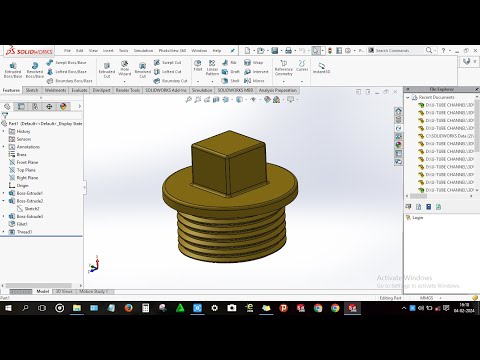Collapse the Recent Documents folder
This screenshot has height=360, width=480.
[x=408, y=97]
